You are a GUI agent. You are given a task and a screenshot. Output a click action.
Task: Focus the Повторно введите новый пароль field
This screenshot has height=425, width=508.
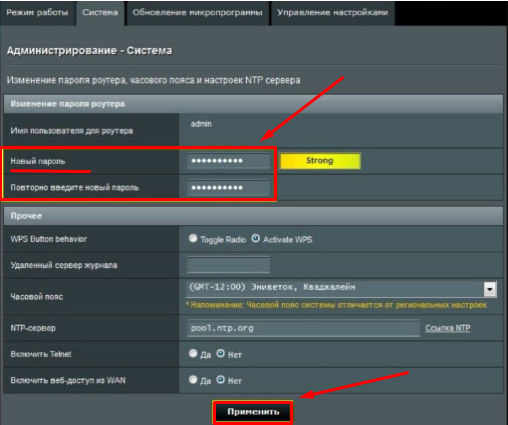point(228,188)
